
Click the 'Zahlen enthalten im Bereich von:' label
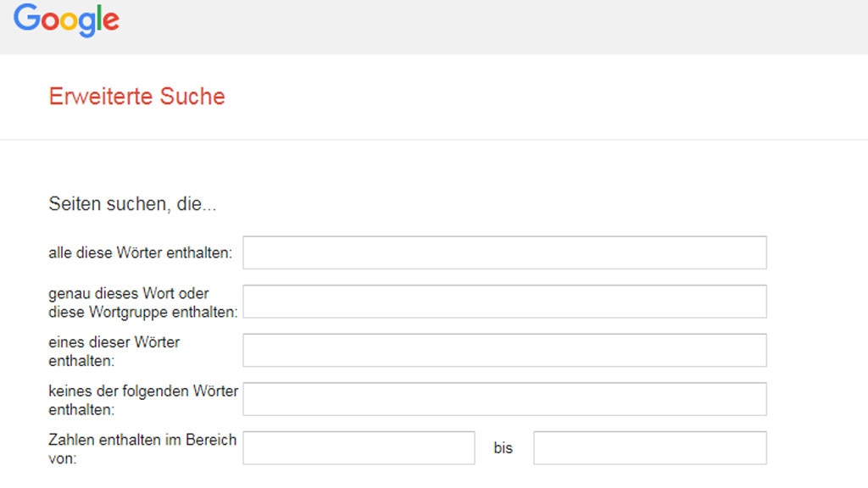[142, 448]
